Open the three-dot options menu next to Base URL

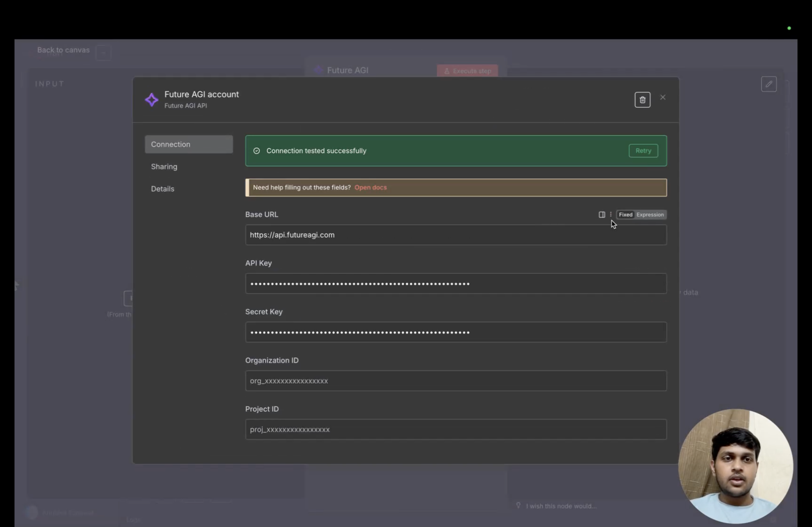pyautogui.click(x=611, y=214)
